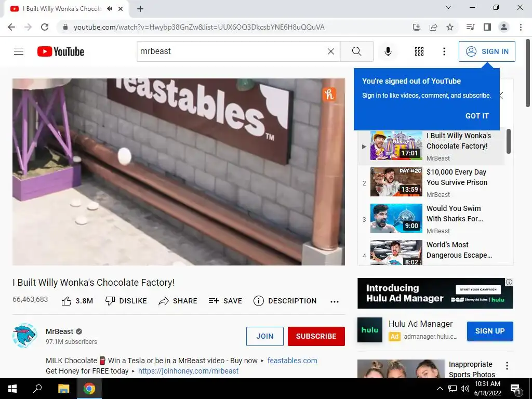Image resolution: width=532 pixels, height=399 pixels.
Task: Click the Honey card icon on video
Action: (329, 94)
